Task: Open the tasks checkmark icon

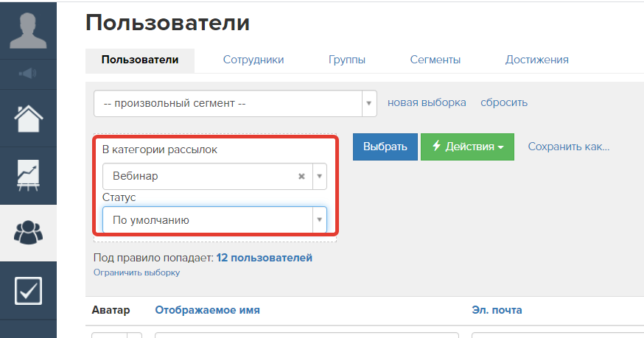Action: (28, 291)
